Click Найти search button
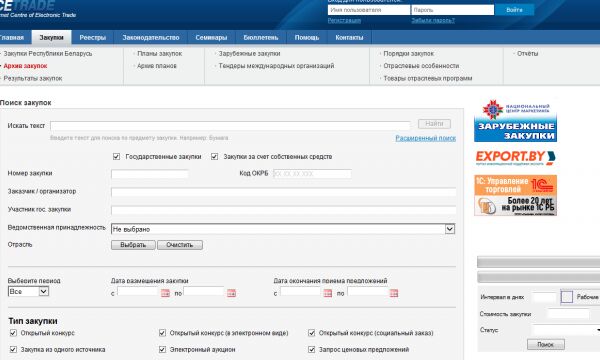This screenshot has height=360, width=600. tap(434, 124)
